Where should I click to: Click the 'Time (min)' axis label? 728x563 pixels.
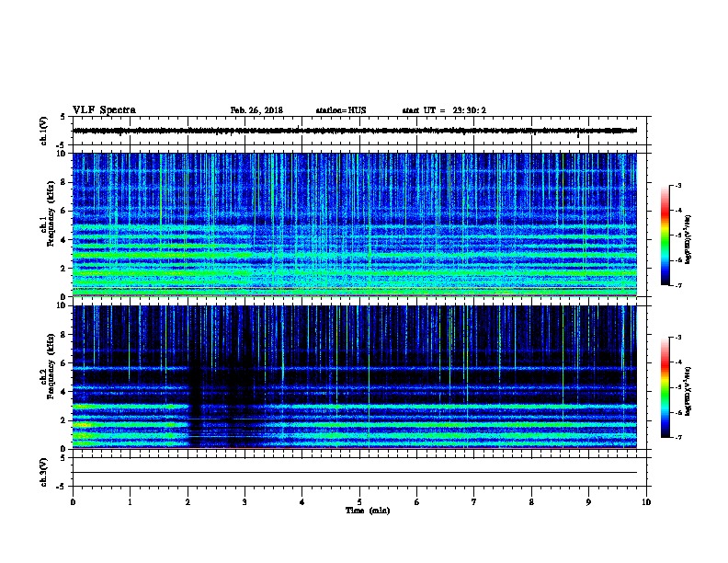point(368,511)
